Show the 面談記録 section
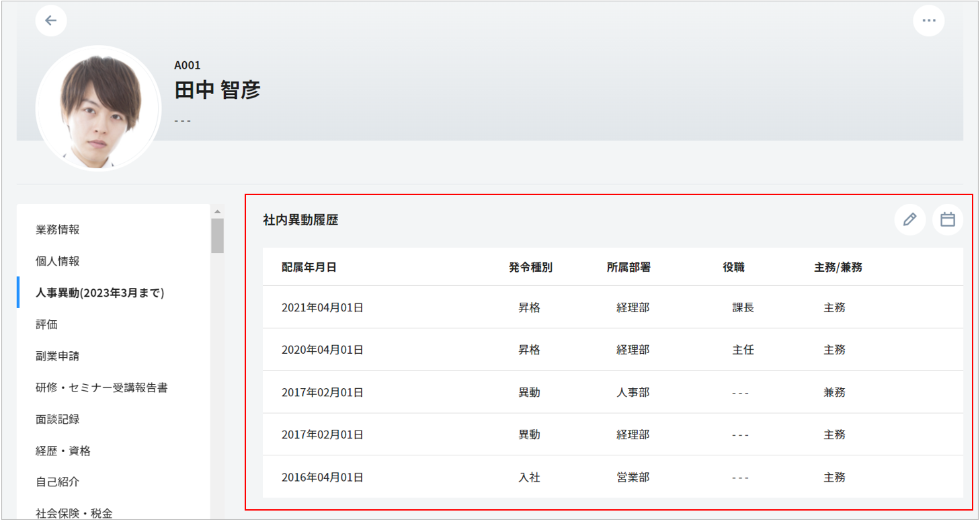The image size is (980, 522). tap(58, 419)
